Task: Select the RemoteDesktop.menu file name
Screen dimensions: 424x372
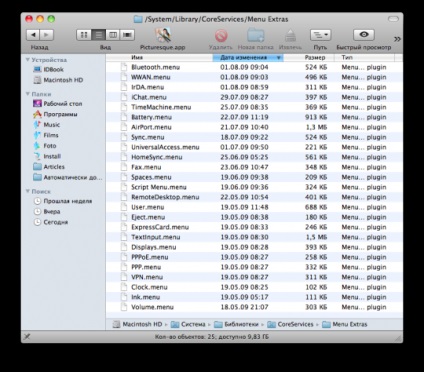Action: click(x=165, y=197)
